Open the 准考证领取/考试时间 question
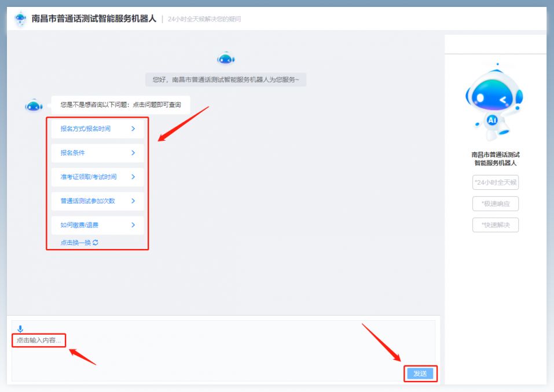The width and height of the screenshot is (554, 392). (x=97, y=177)
